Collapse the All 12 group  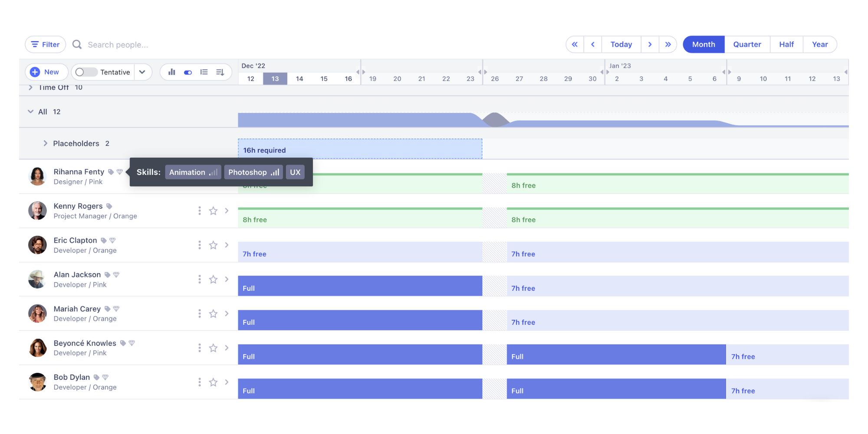pyautogui.click(x=30, y=112)
